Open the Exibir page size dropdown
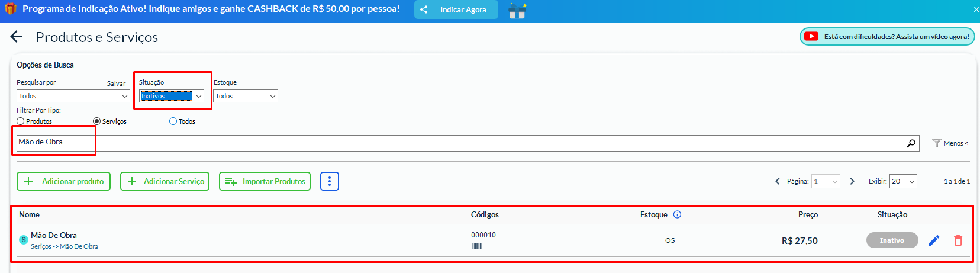Viewport: 980px width, 273px height. 903,181
